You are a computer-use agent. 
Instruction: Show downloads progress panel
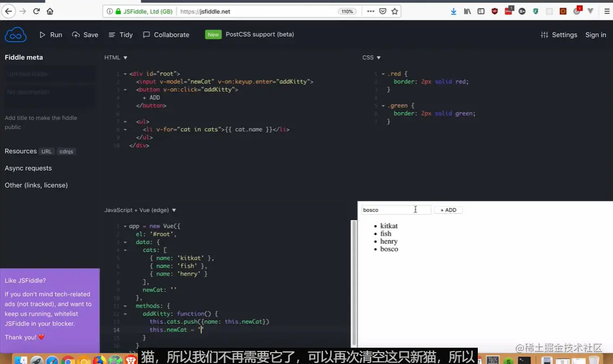pos(453,11)
